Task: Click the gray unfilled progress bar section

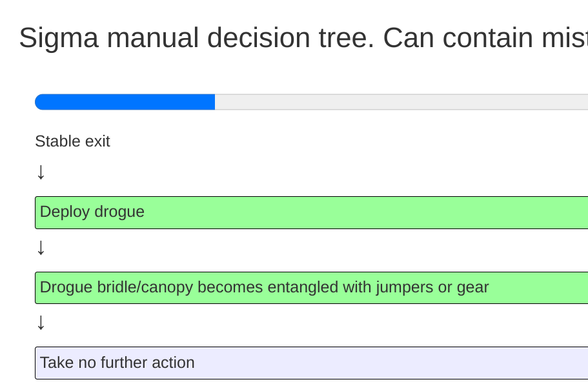Action: pos(401,102)
